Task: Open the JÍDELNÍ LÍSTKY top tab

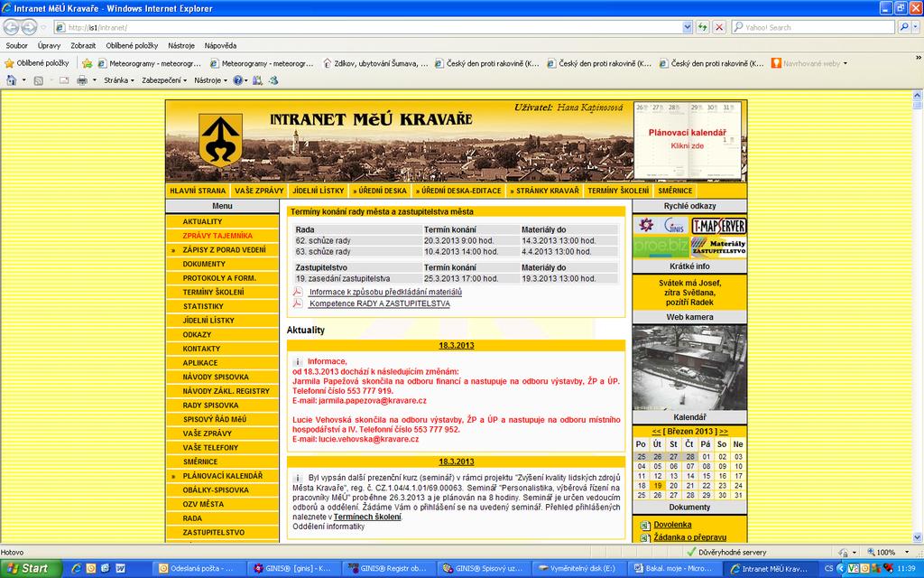Action: pos(319,191)
